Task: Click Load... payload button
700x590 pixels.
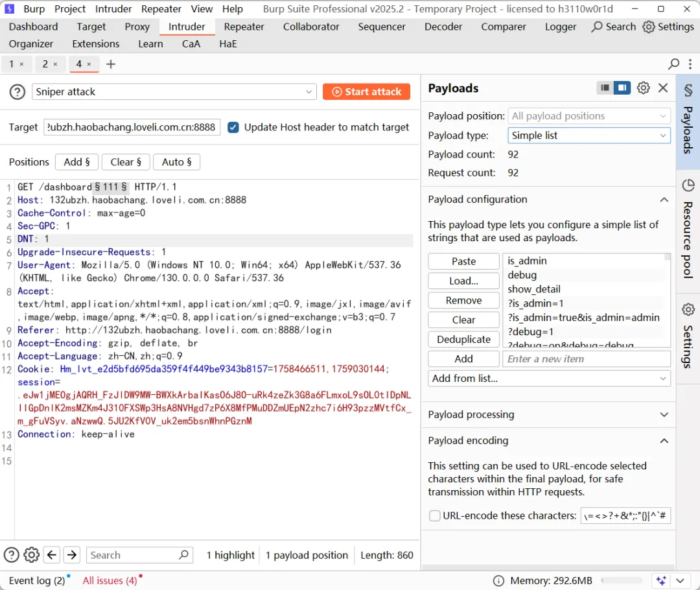Action: (x=464, y=281)
